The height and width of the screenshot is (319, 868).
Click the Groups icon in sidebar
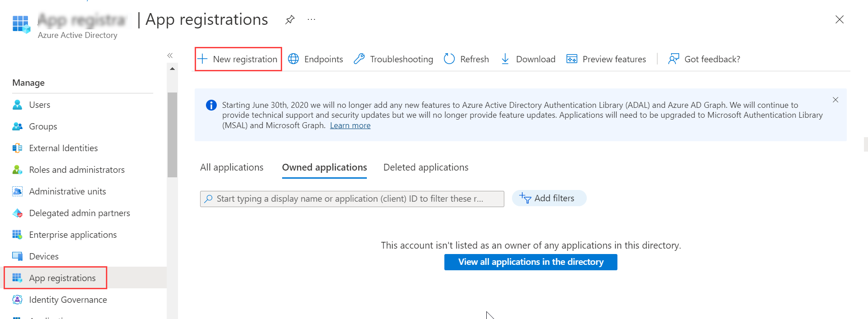click(18, 126)
